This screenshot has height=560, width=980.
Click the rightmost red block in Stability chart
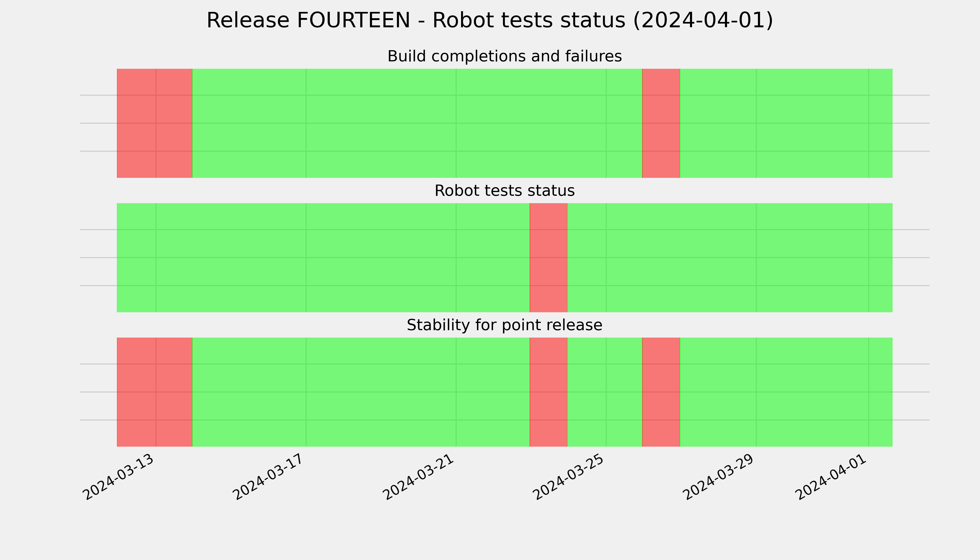661,392
